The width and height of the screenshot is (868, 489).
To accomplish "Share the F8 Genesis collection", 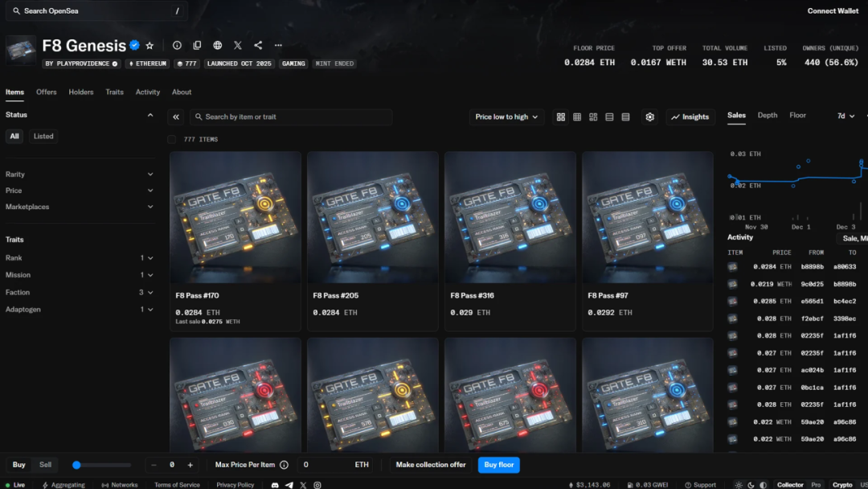I will coord(258,45).
